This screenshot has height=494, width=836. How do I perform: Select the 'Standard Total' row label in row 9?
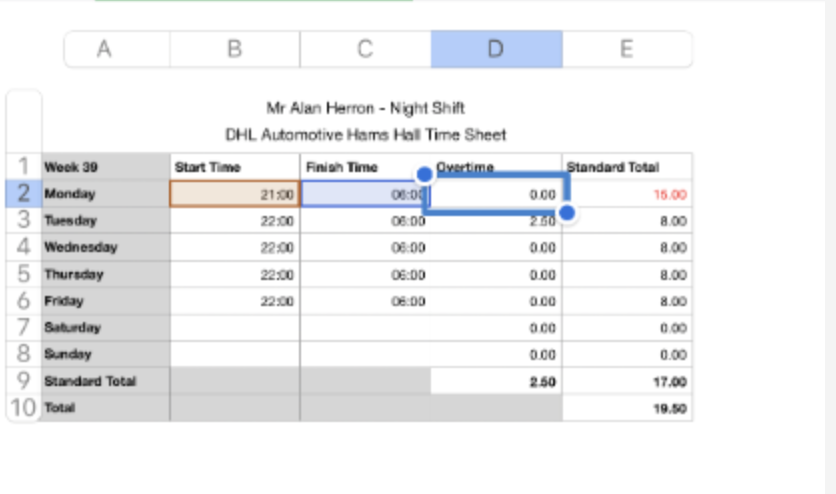pos(106,381)
